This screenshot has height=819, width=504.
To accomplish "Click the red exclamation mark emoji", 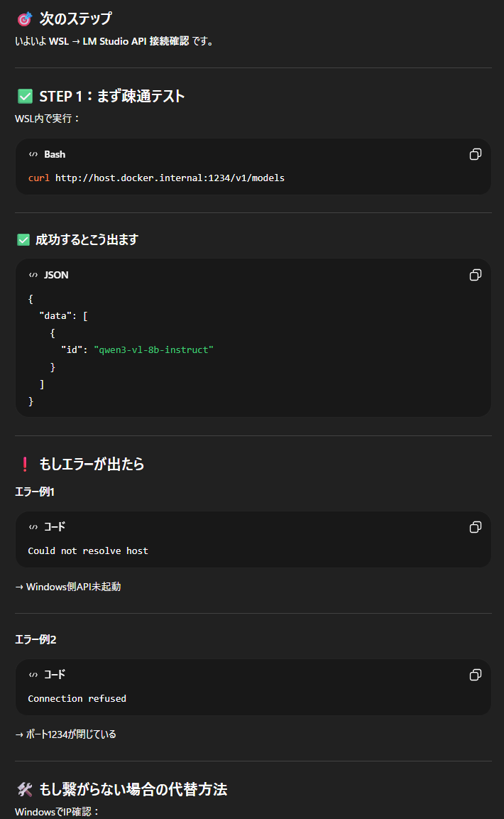I will pos(24,465).
